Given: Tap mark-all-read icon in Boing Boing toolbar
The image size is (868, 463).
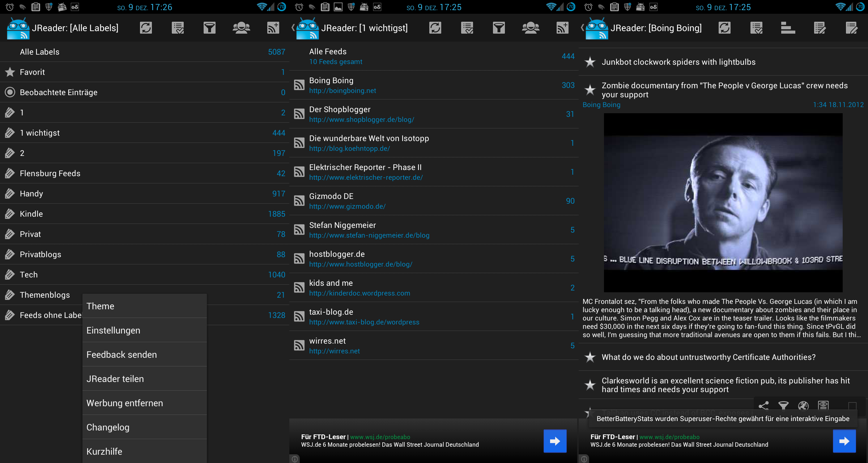Looking at the screenshot, I should tap(756, 28).
